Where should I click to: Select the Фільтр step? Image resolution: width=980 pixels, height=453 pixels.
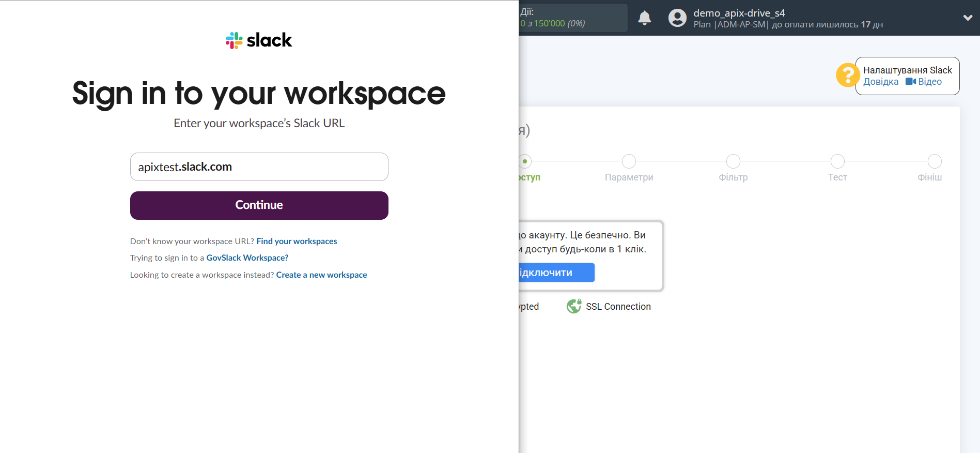pos(733,177)
